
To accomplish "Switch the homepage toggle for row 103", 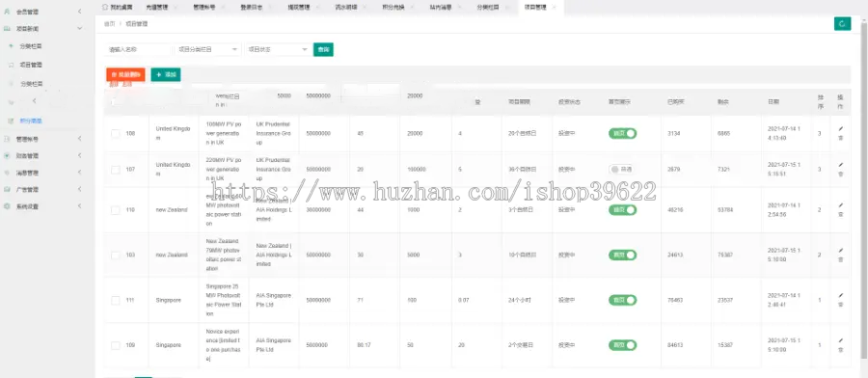I will 623,256.
